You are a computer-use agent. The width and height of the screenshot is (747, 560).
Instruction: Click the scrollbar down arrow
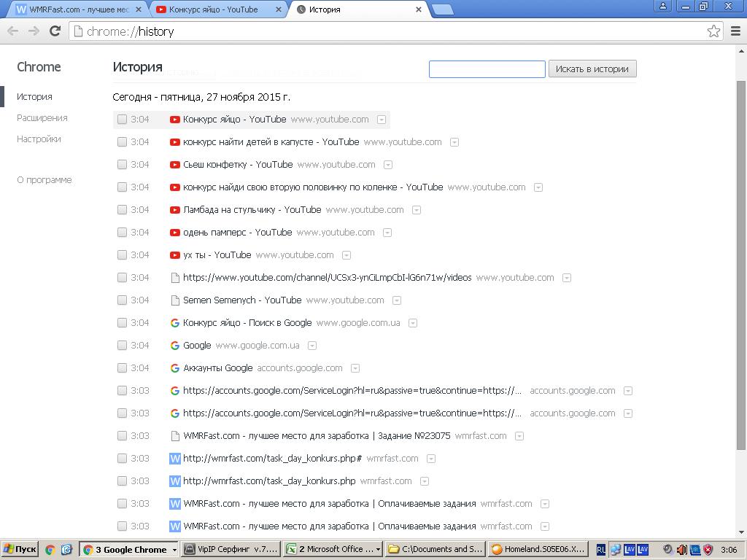[741, 532]
